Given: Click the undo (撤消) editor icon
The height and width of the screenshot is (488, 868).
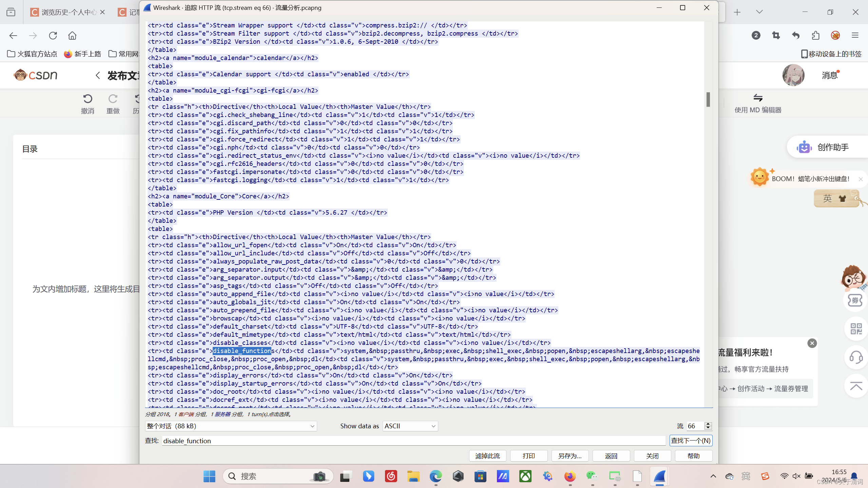Looking at the screenshot, I should [88, 99].
